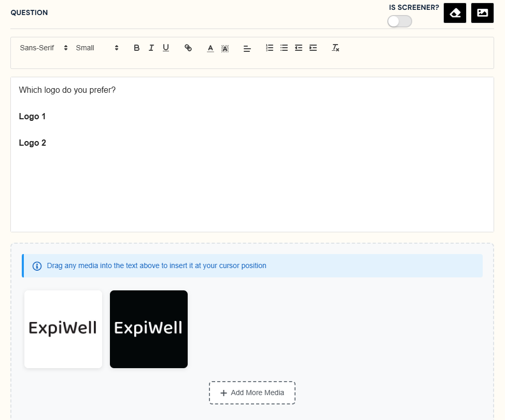
Task: Select the white ExpiWell logo thumbnail
Action: (63, 329)
